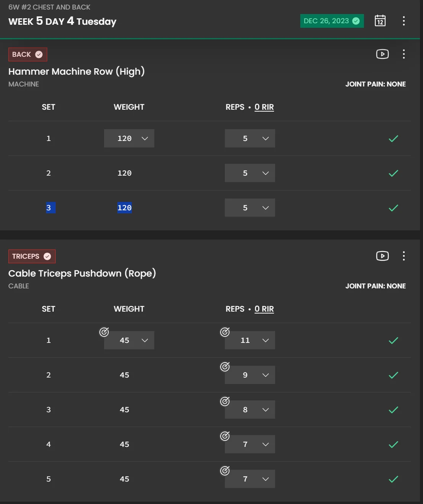Open Hammer Machine Row exercise options menu
This screenshot has width=423, height=504.
(404, 54)
